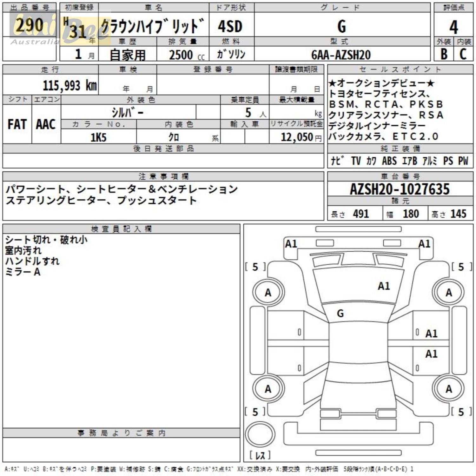Select the front-right wheel A circle

(449, 293)
